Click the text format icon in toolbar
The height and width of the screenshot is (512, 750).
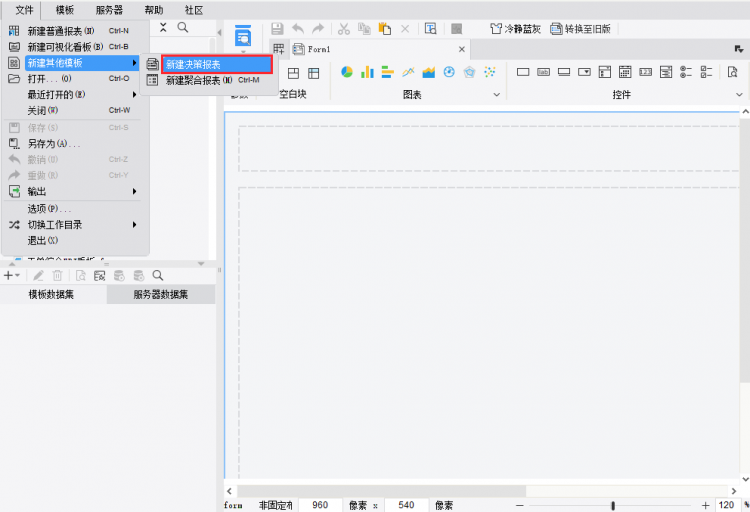(x=430, y=29)
